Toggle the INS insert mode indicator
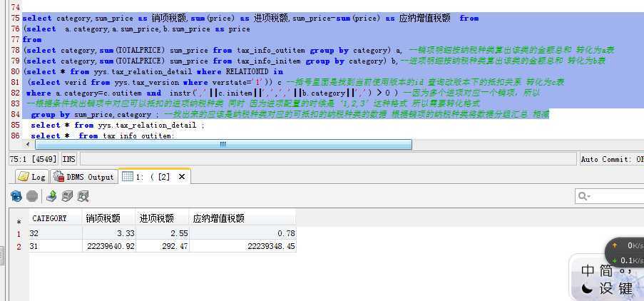Screen dimensions: 644x301 [70, 159]
